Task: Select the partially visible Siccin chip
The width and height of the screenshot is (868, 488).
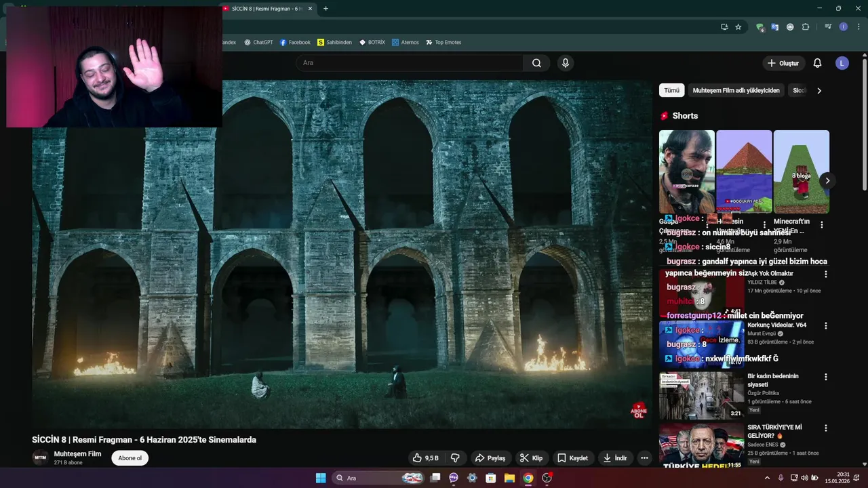Action: click(x=799, y=90)
